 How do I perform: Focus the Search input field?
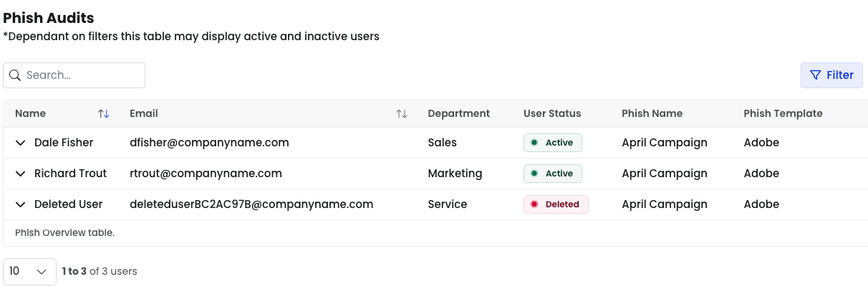click(x=74, y=75)
